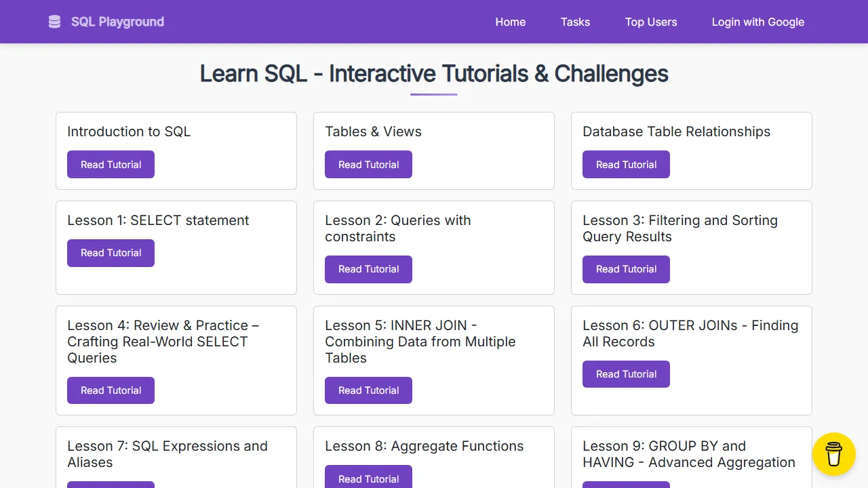Open Lesson 5: INNER JOIN tutorial
Image resolution: width=868 pixels, height=488 pixels.
368,390
